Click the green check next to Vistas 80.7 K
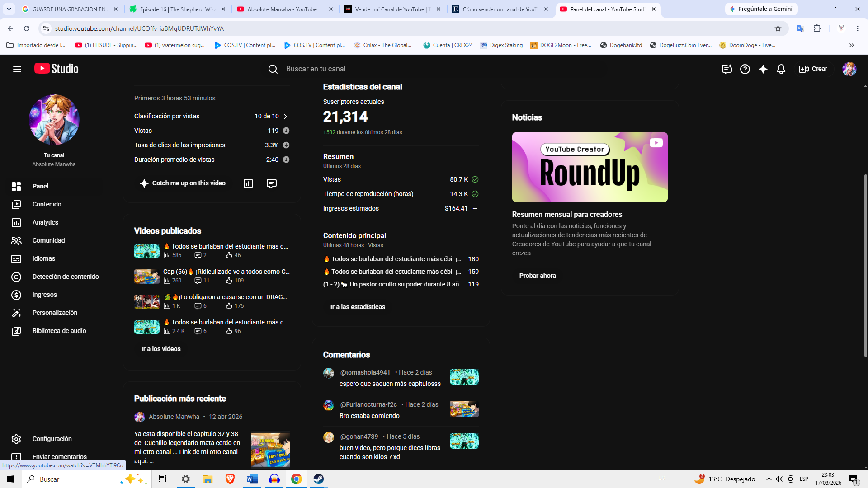868x488 pixels. click(x=475, y=179)
